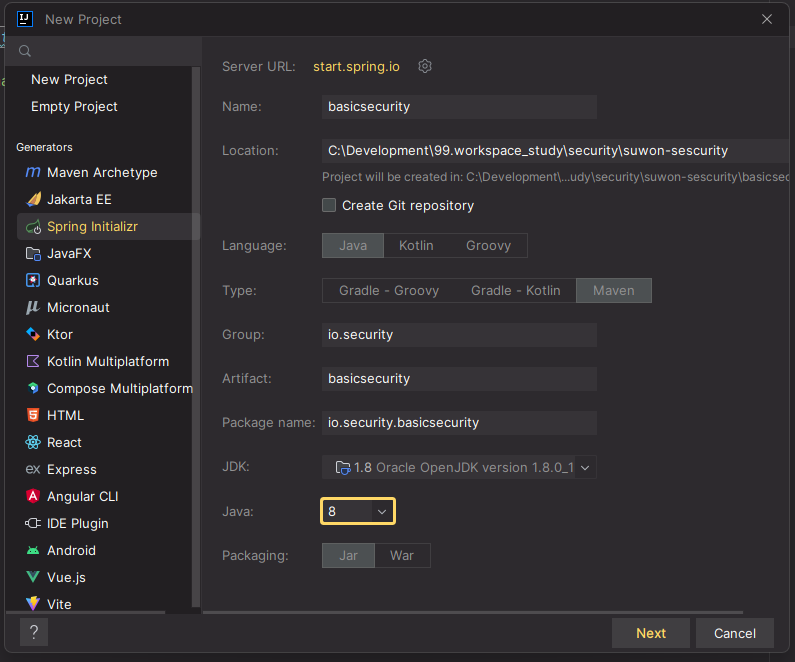Screen dimensions: 795x662
Task: Select Groovy as the language
Action: click(488, 245)
